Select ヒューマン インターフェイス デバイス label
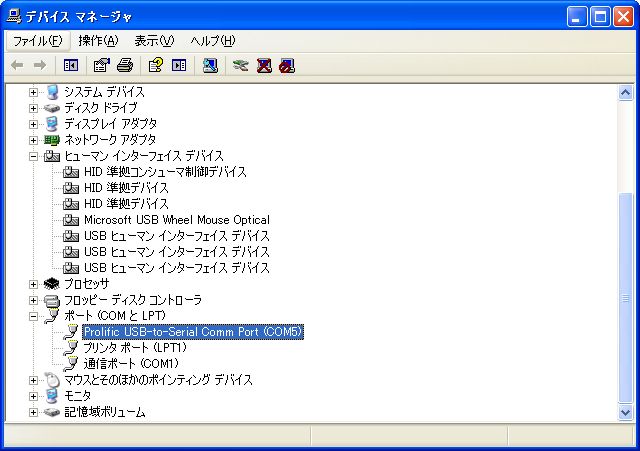The image size is (640, 451). [144, 156]
